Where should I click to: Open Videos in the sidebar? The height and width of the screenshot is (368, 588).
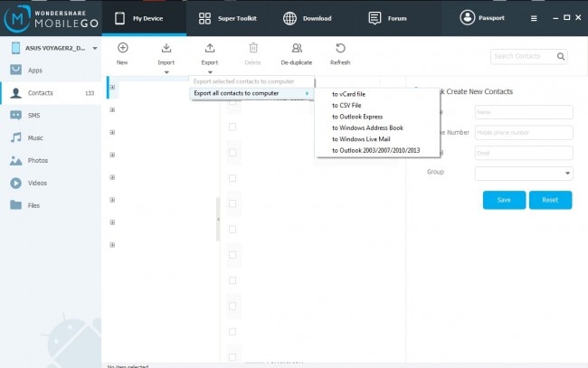(51, 183)
